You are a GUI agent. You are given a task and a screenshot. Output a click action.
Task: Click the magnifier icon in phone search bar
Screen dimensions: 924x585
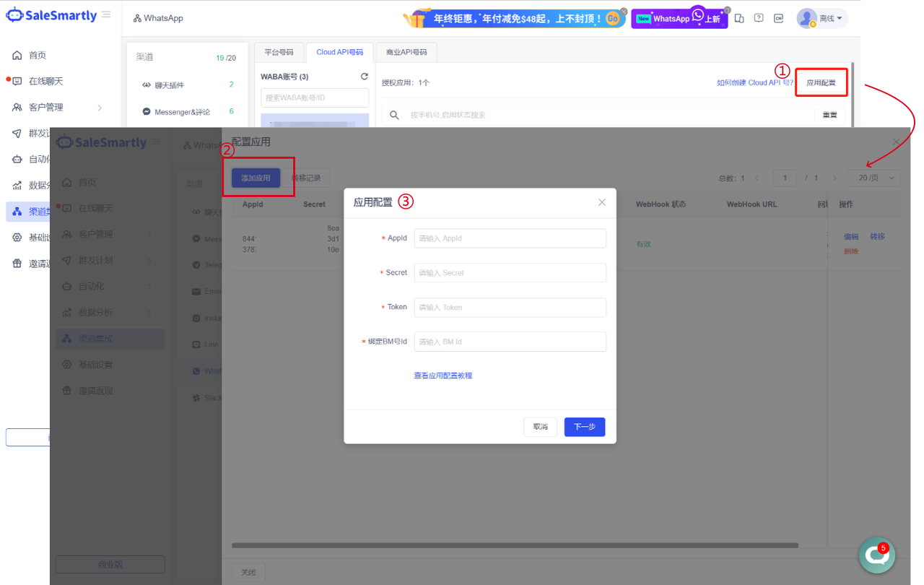click(394, 115)
